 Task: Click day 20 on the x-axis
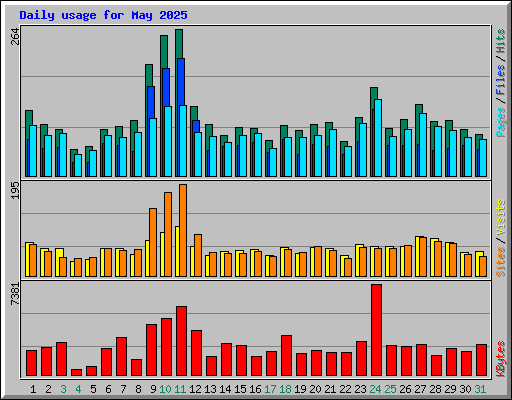coord(315,389)
